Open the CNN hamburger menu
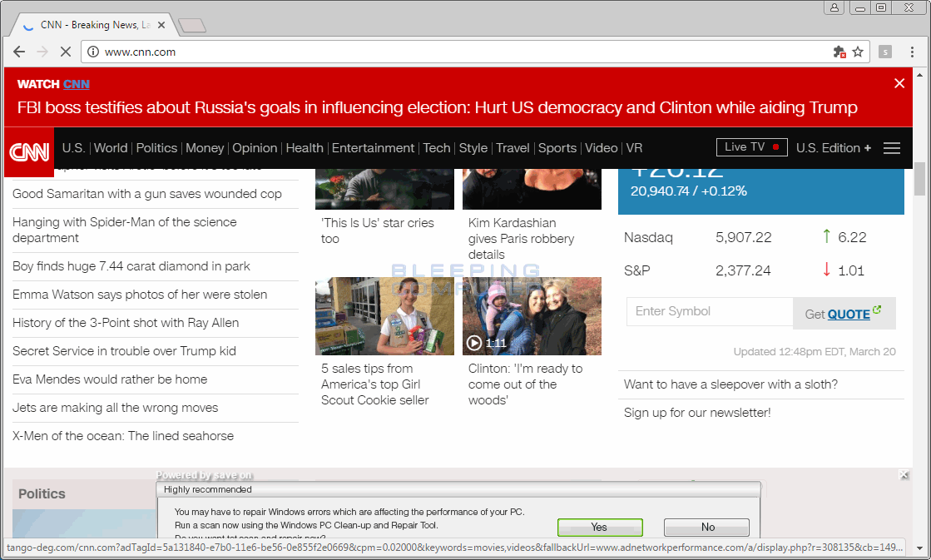Image resolution: width=931 pixels, height=560 pixels. (892, 148)
